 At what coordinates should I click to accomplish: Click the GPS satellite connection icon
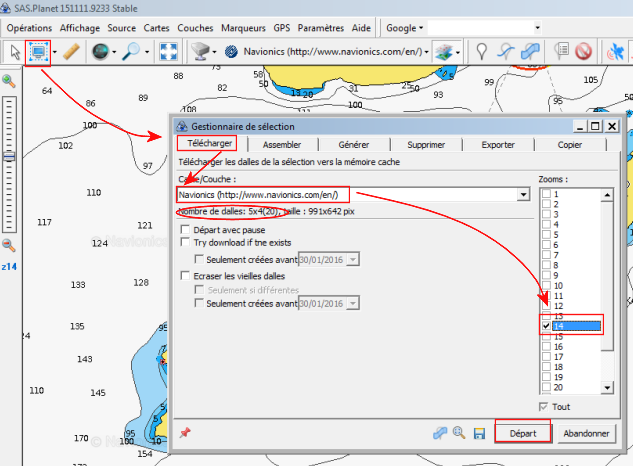(616, 52)
